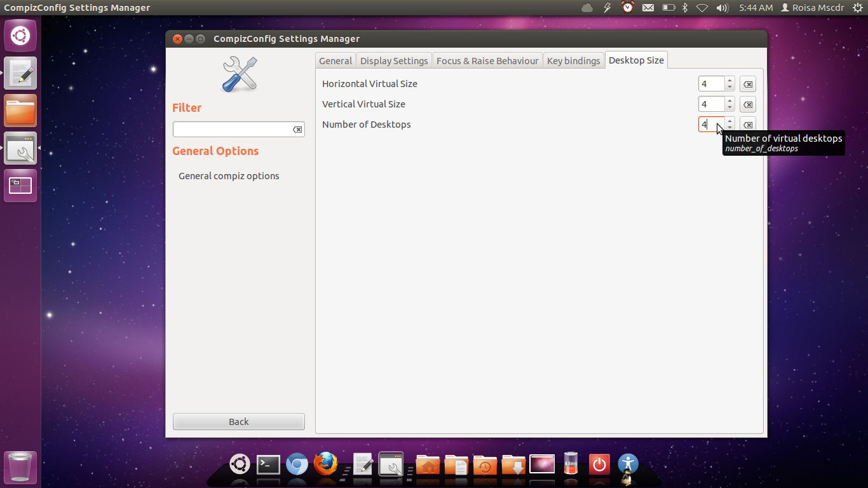Open the battery indicator in top panel

pos(668,8)
